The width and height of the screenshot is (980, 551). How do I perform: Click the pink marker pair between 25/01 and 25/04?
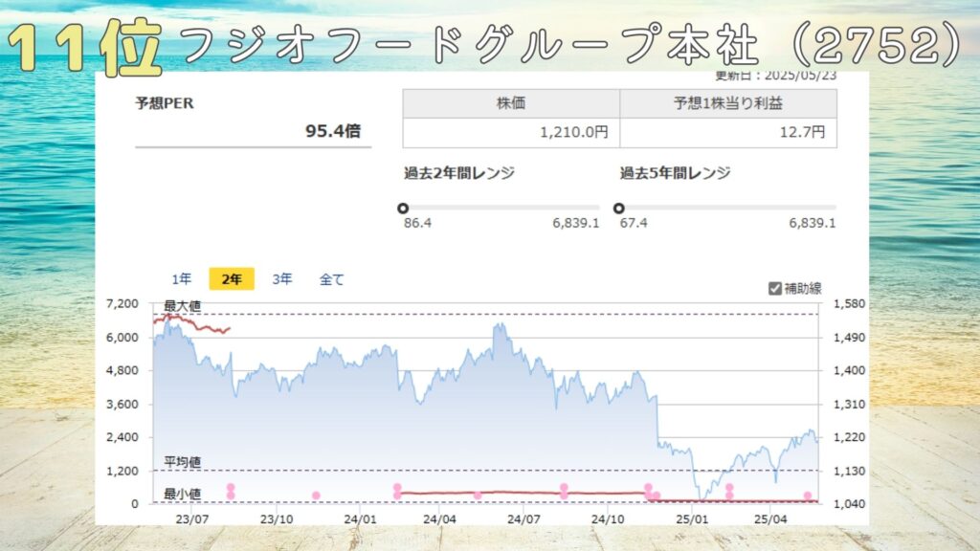[729, 491]
